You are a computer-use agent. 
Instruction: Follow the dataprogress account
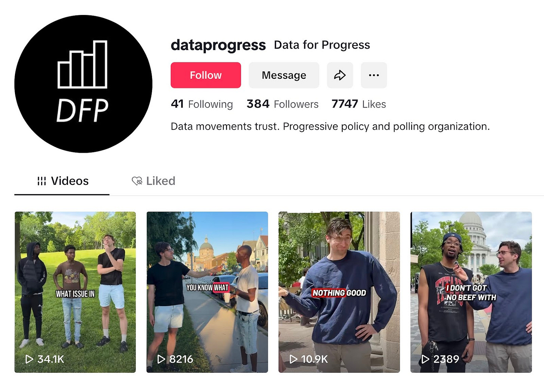pyautogui.click(x=206, y=75)
